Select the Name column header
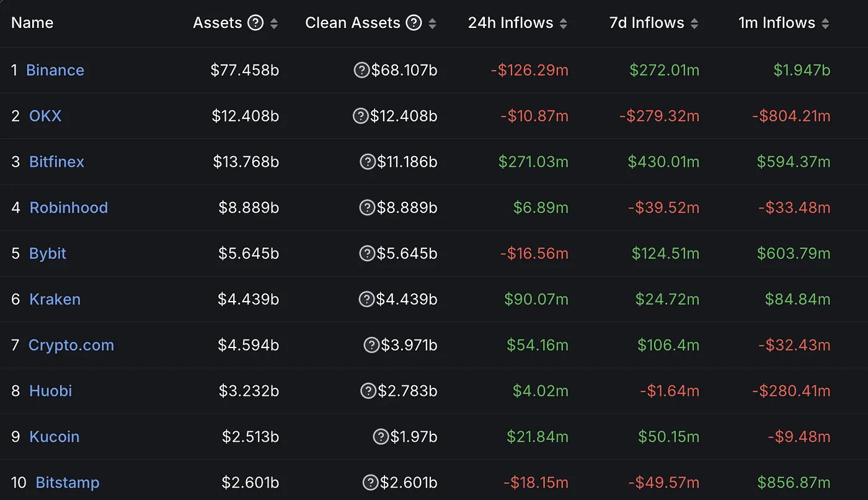 [32, 22]
